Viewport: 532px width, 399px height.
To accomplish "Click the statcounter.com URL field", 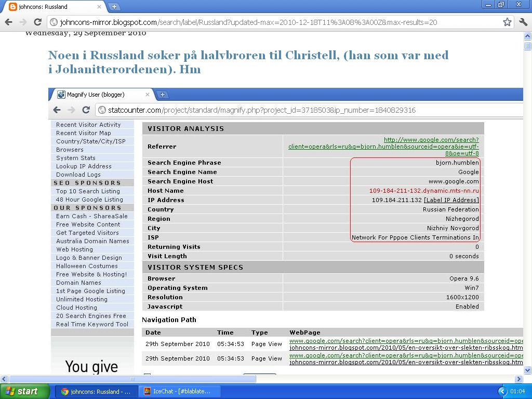I will (x=309, y=110).
